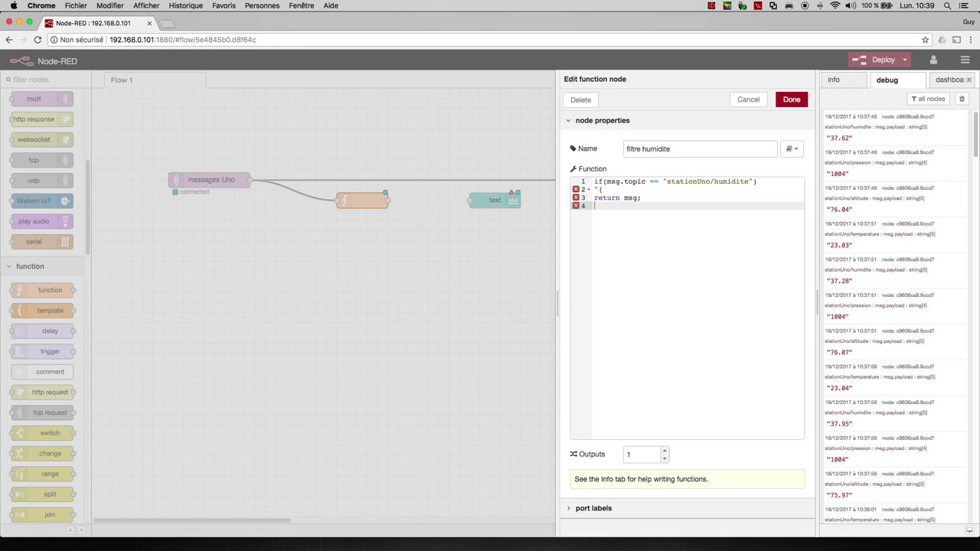Select the play audio palette node
980x551 pixels.
[x=42, y=221]
